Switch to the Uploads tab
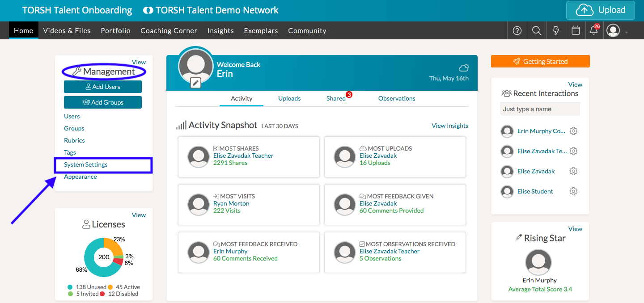This screenshot has height=303, width=644. [x=289, y=98]
